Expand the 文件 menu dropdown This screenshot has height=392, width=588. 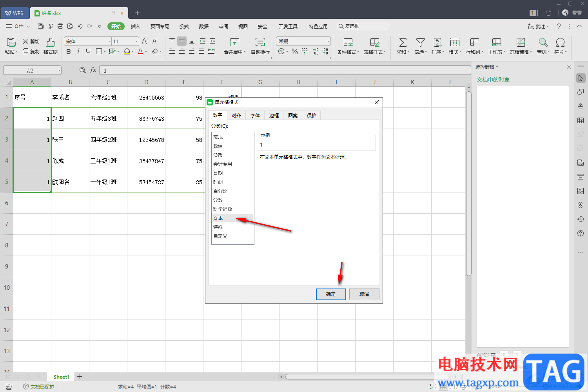28,26
